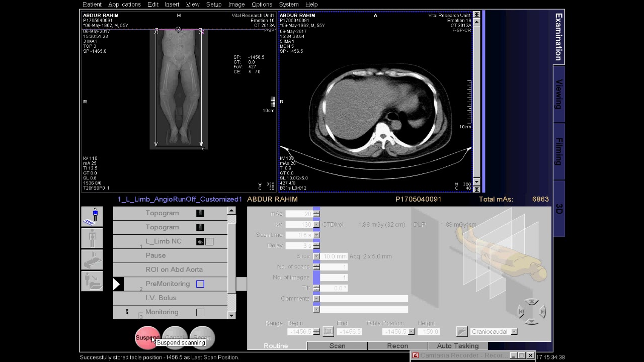Viewport: 644px width, 362px height.
Task: Click protocol list scroll down arrow
Action: coord(231,315)
